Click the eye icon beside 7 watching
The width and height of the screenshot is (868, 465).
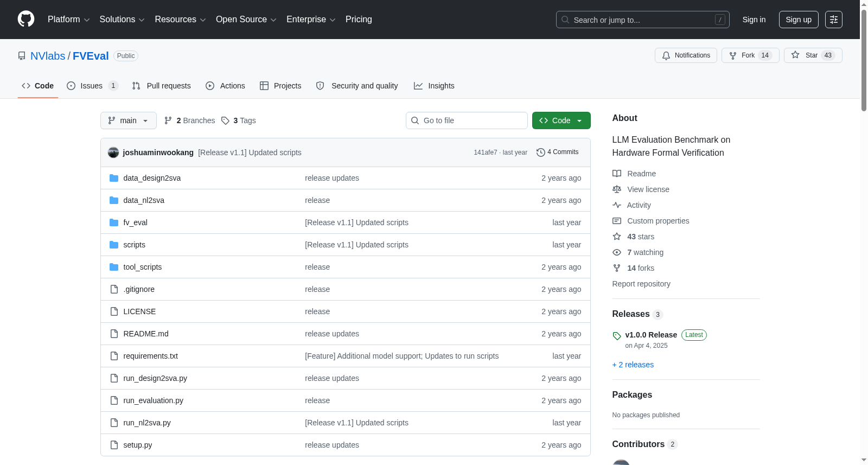(x=617, y=252)
